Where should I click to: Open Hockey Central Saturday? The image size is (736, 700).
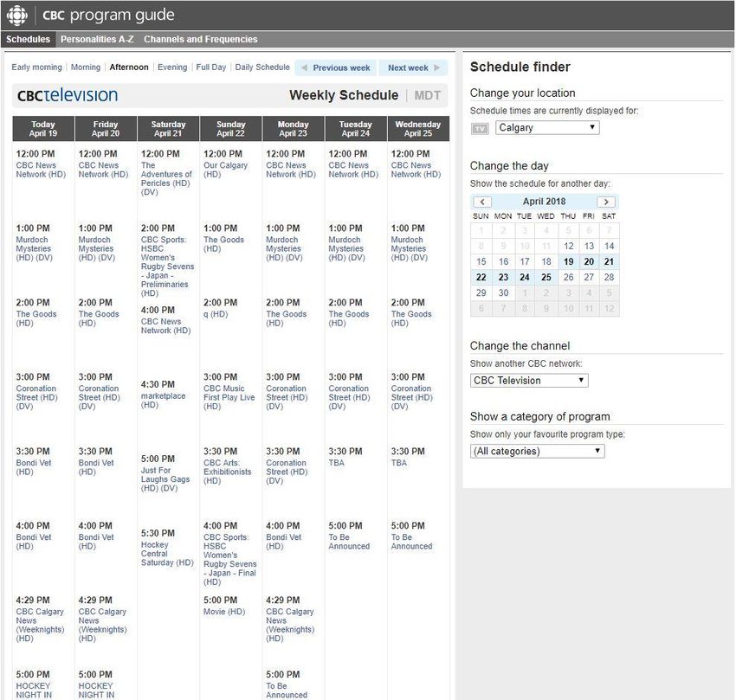pos(167,554)
